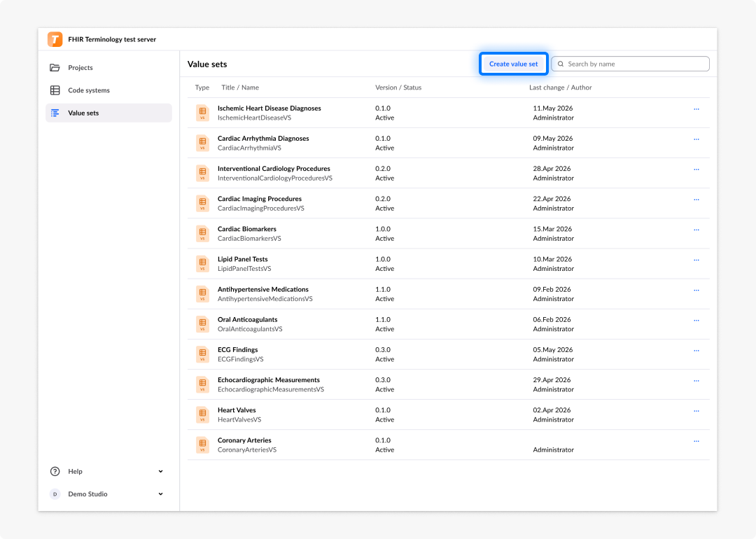Image resolution: width=756 pixels, height=539 pixels.
Task: Open more options for Coronary Arteries
Action: 696,441
